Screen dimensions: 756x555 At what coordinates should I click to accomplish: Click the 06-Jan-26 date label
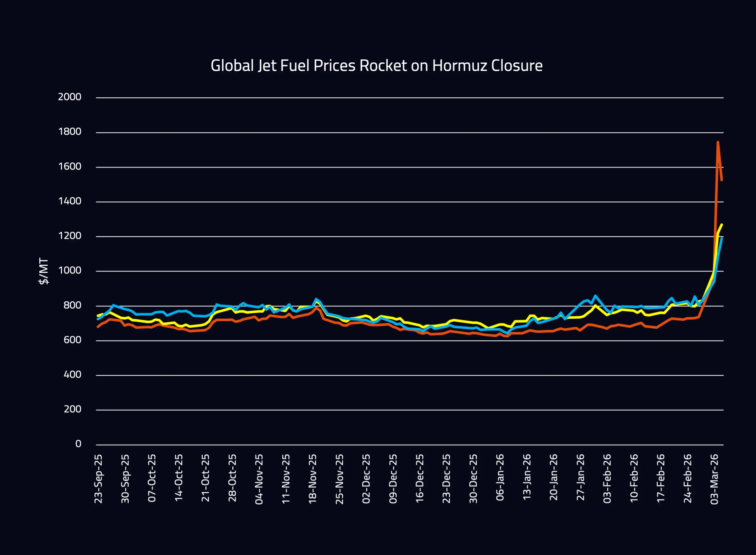click(x=500, y=477)
